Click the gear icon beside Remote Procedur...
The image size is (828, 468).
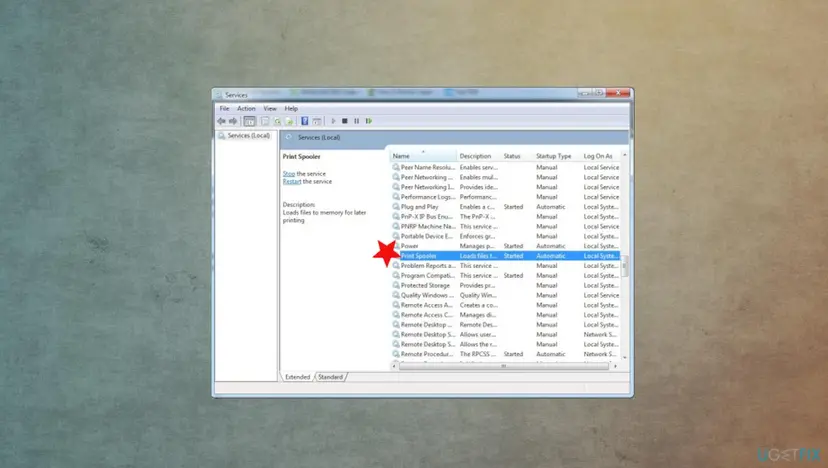[x=396, y=354]
